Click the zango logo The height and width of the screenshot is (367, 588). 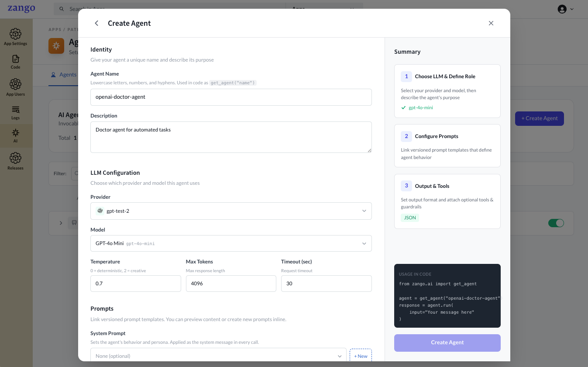pyautogui.click(x=21, y=9)
